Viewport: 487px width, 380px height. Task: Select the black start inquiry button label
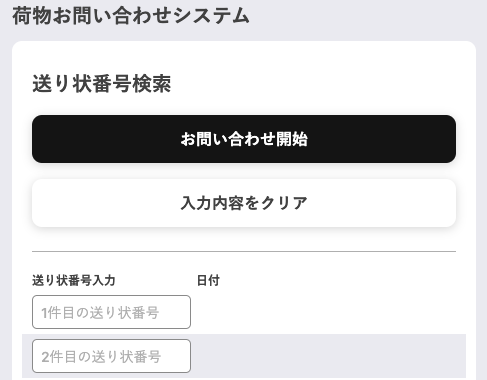click(244, 139)
